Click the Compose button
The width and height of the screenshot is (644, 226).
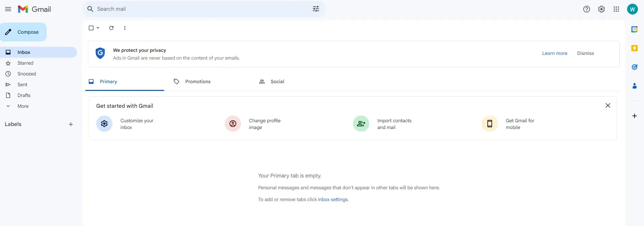pos(23,32)
